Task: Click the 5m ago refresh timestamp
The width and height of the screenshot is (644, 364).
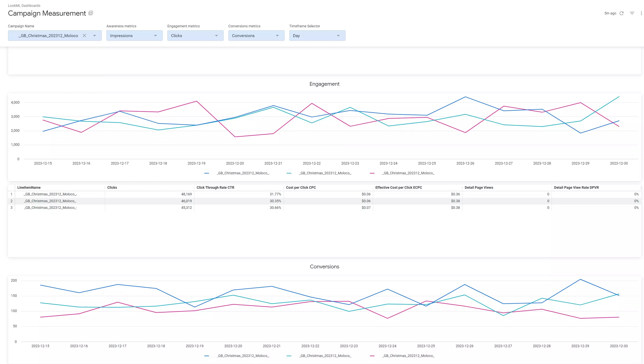Action: (610, 13)
